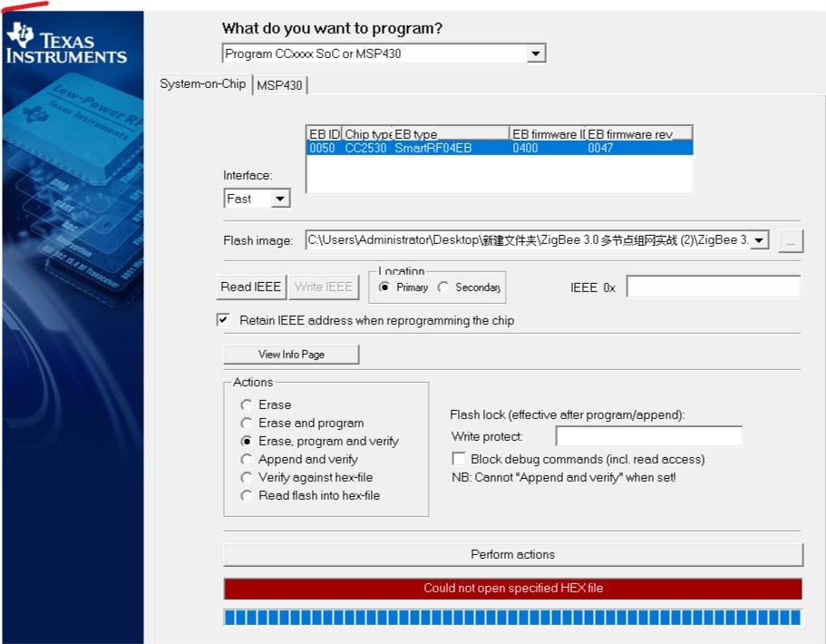The height and width of the screenshot is (644, 826).
Task: Click the EB ID column header
Action: coord(324,134)
